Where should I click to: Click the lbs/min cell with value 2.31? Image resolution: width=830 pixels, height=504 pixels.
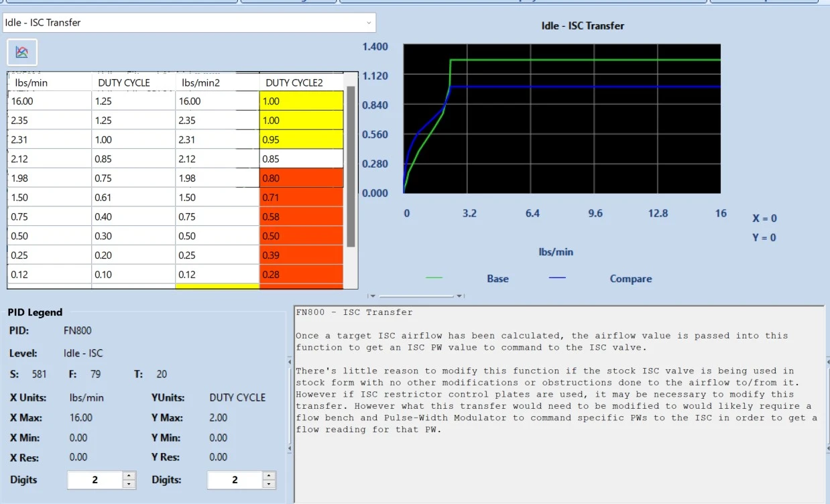click(50, 140)
